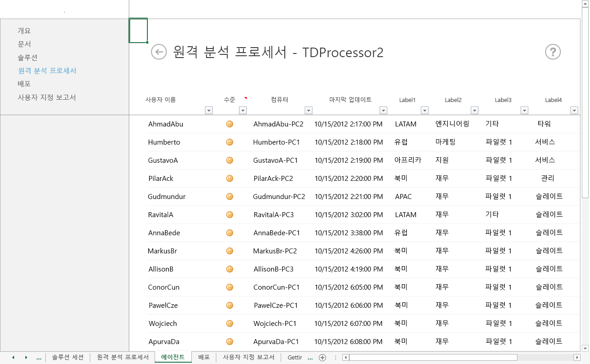Select the 타워 Label4 cell
The image size is (590, 364).
click(544, 124)
